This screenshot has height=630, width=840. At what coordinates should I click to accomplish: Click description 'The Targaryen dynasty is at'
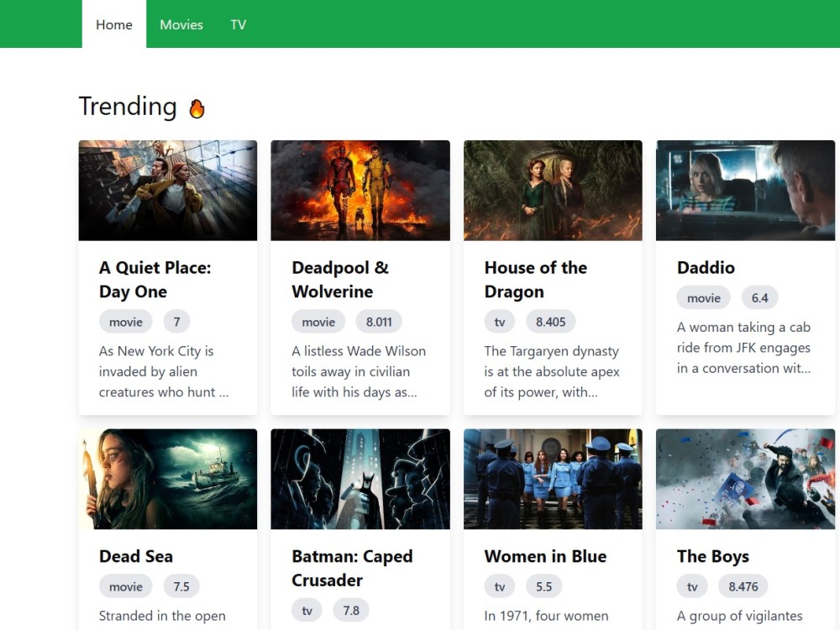pos(552,371)
